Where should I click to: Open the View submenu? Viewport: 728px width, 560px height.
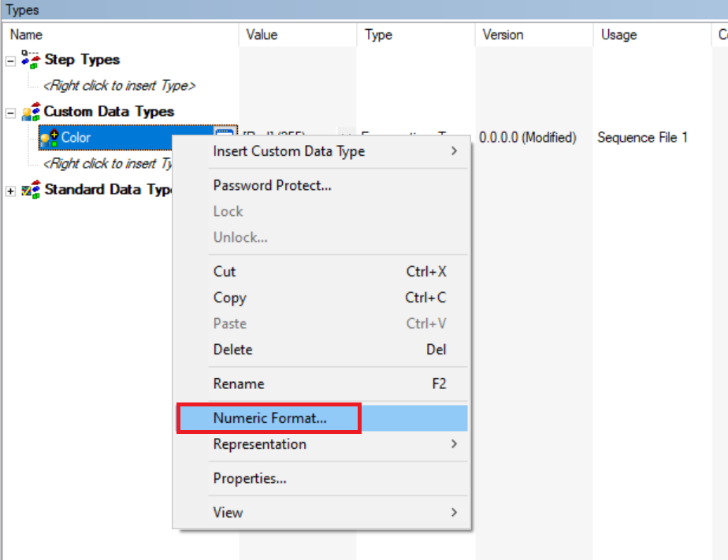pyautogui.click(x=228, y=512)
